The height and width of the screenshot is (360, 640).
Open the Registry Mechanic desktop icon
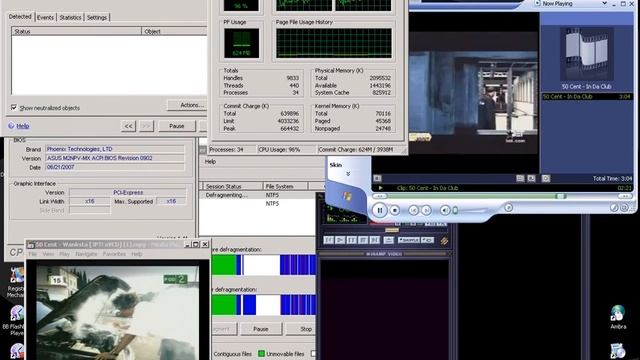pyautogui.click(x=16, y=283)
